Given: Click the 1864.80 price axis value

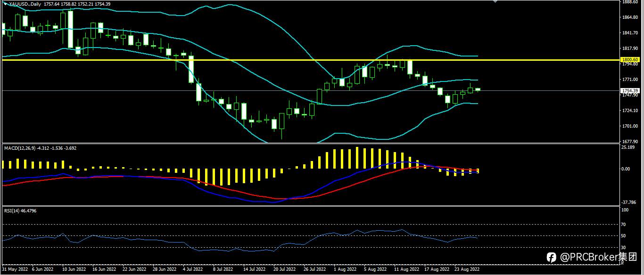Looking at the screenshot, I should 630,17.
